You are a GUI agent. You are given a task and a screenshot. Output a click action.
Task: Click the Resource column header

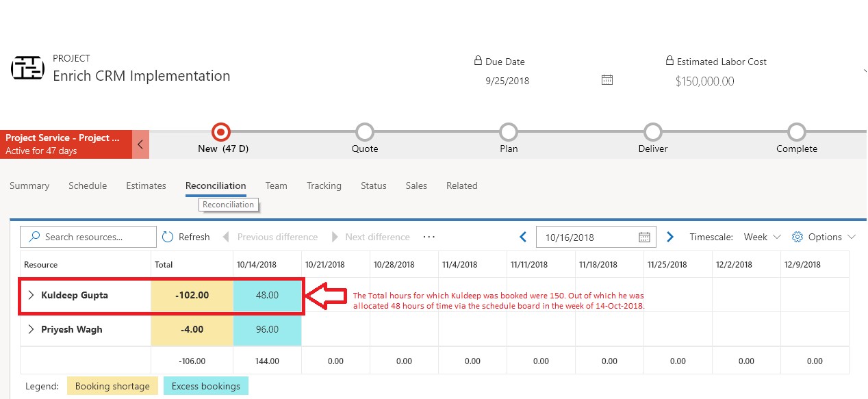pyautogui.click(x=86, y=264)
